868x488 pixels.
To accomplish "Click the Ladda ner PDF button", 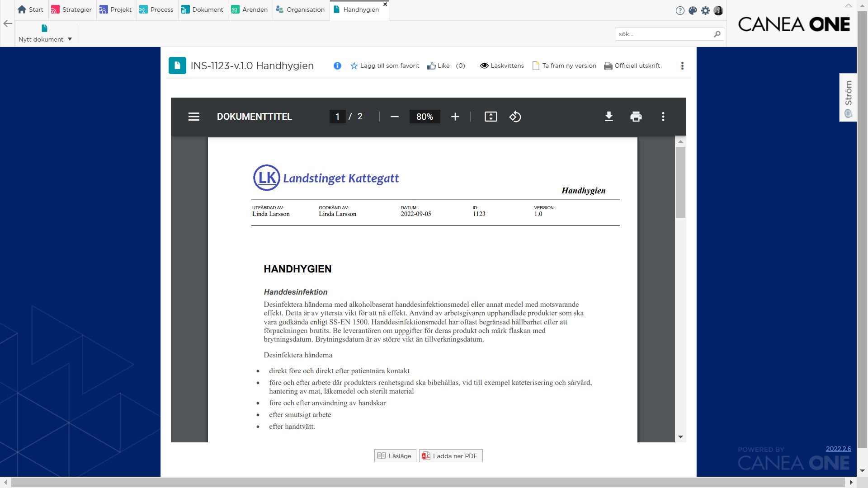I will point(451,456).
